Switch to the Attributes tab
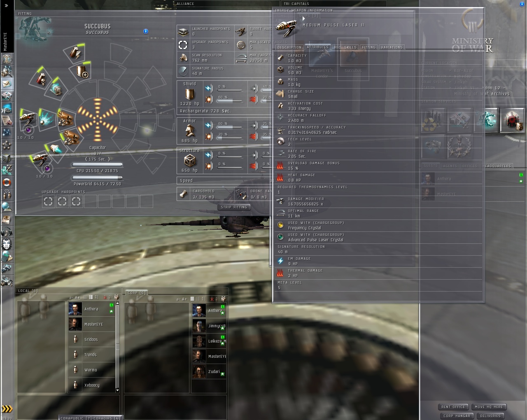Viewport: 527px width, 420px height. 318,47
